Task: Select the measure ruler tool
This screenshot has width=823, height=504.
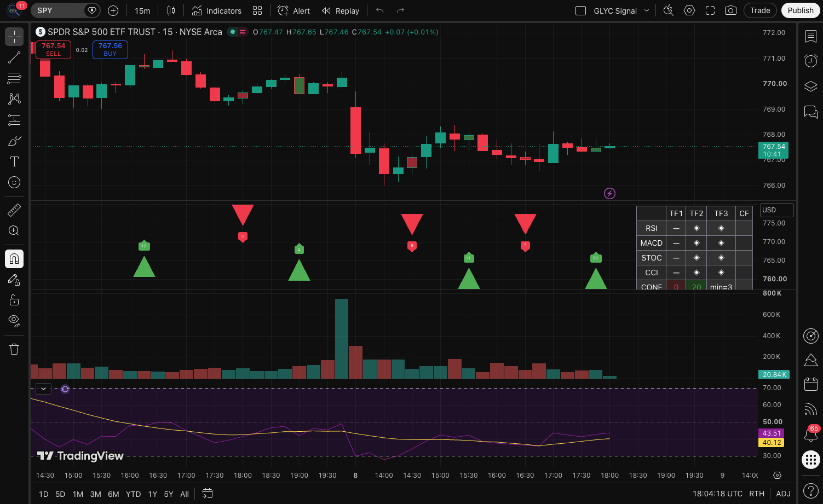Action: (x=14, y=210)
